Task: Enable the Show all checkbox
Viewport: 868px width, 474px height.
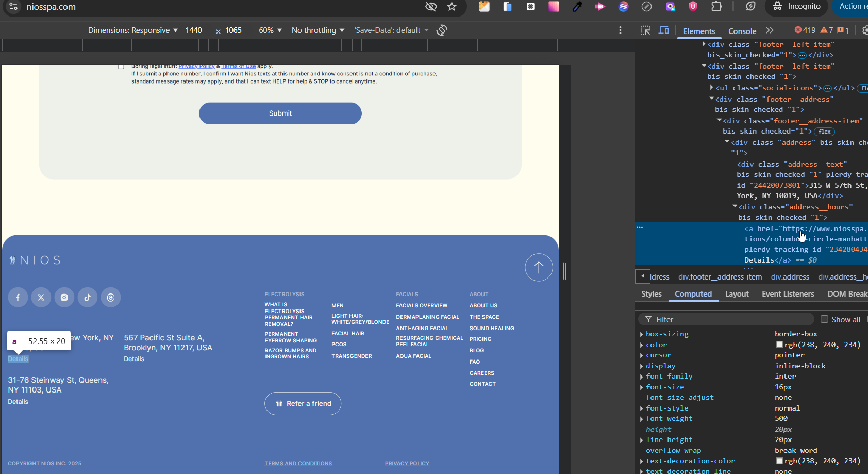Action: (x=824, y=319)
